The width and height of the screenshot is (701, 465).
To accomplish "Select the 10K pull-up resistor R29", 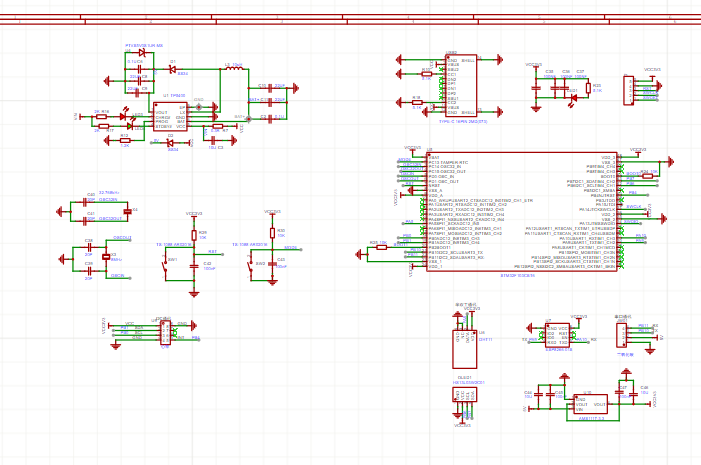I will pyautogui.click(x=195, y=235).
